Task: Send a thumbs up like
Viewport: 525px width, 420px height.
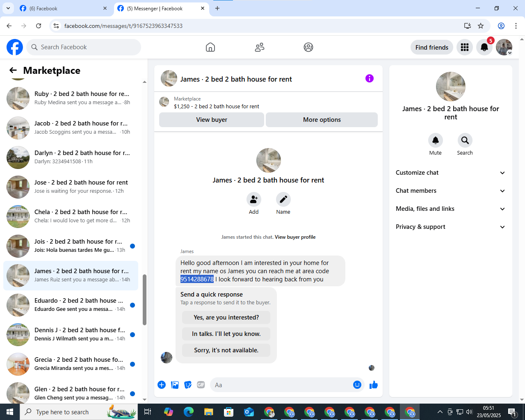Action: pyautogui.click(x=374, y=385)
